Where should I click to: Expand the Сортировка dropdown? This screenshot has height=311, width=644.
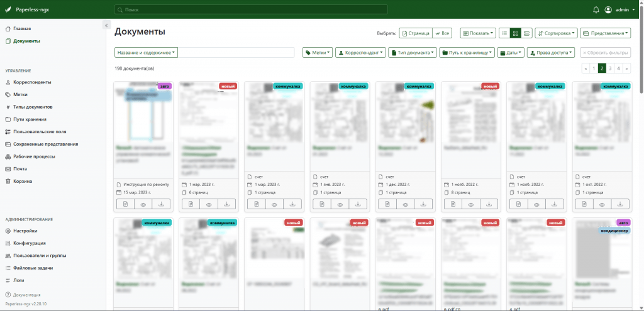(x=557, y=33)
